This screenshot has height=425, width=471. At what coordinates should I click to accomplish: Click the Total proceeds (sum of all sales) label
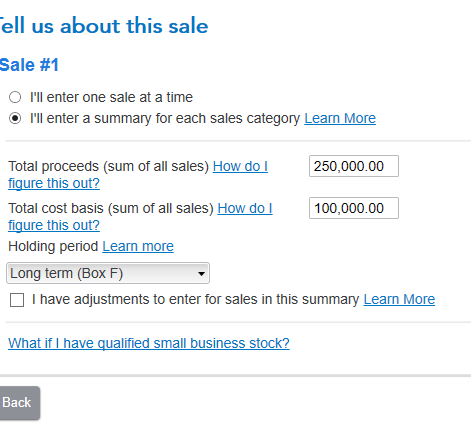[109, 166]
